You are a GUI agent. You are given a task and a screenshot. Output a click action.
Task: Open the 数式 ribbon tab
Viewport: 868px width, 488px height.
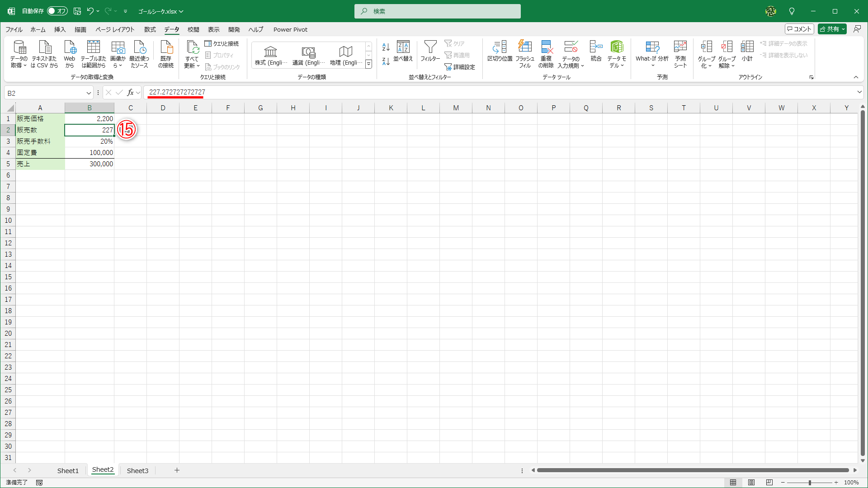[x=150, y=29]
